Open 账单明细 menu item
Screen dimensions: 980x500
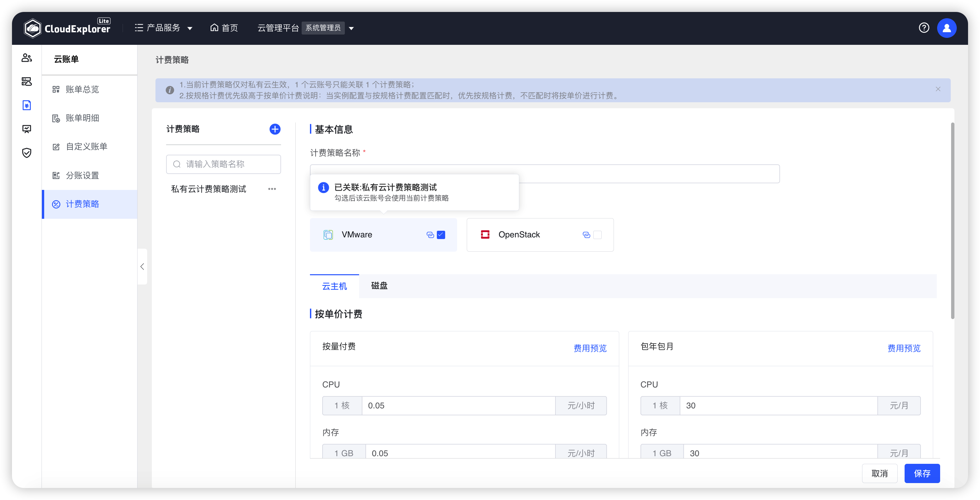click(x=89, y=118)
